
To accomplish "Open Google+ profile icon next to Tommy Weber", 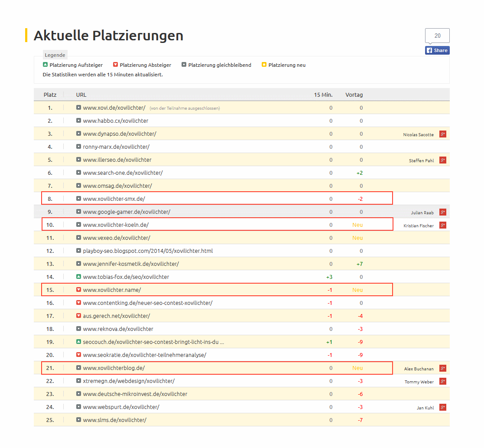I will (x=443, y=381).
